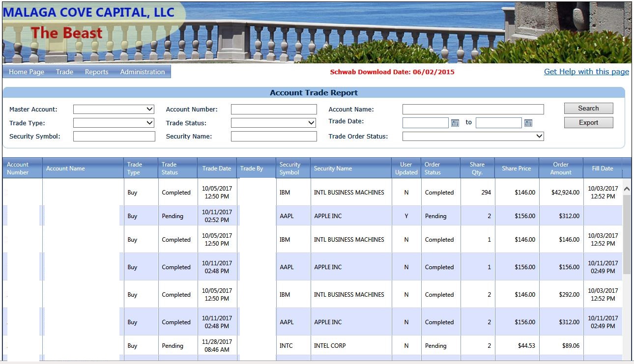Open the Administration menu
This screenshot has height=364, width=634.
pos(143,72)
